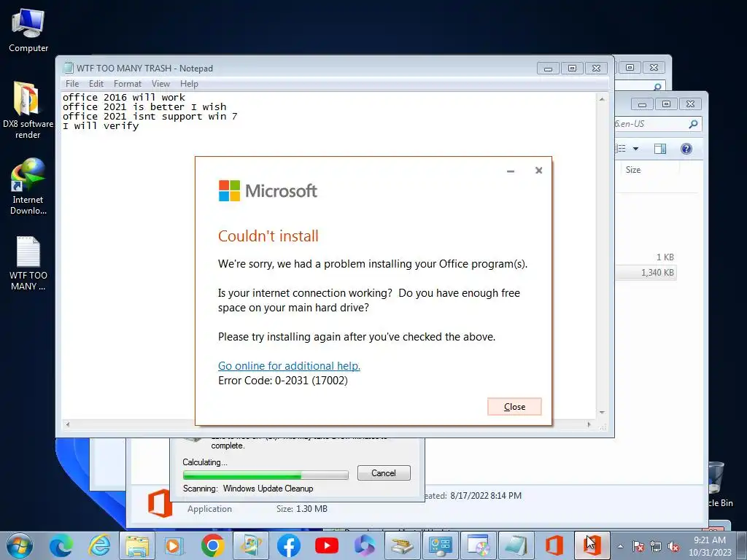This screenshot has width=747, height=560.
Task: Cancel the Disk Cleanup scan
Action: click(384, 472)
